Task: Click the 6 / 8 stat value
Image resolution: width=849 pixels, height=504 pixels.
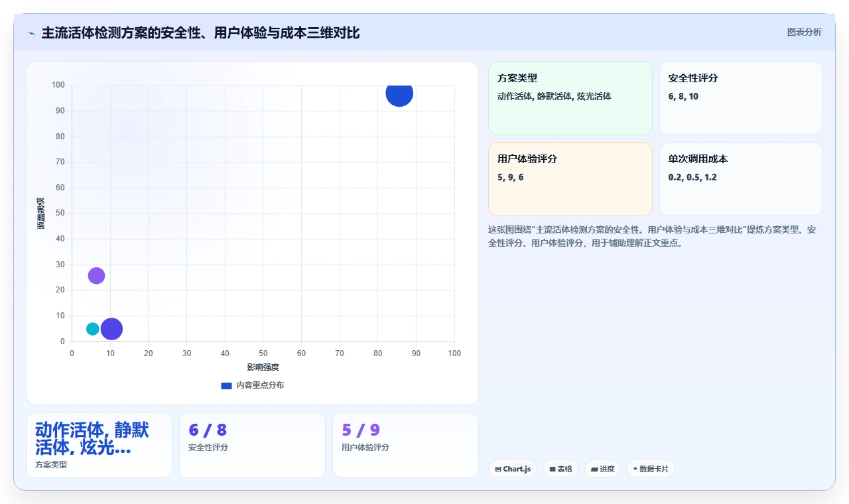Action: (208, 430)
